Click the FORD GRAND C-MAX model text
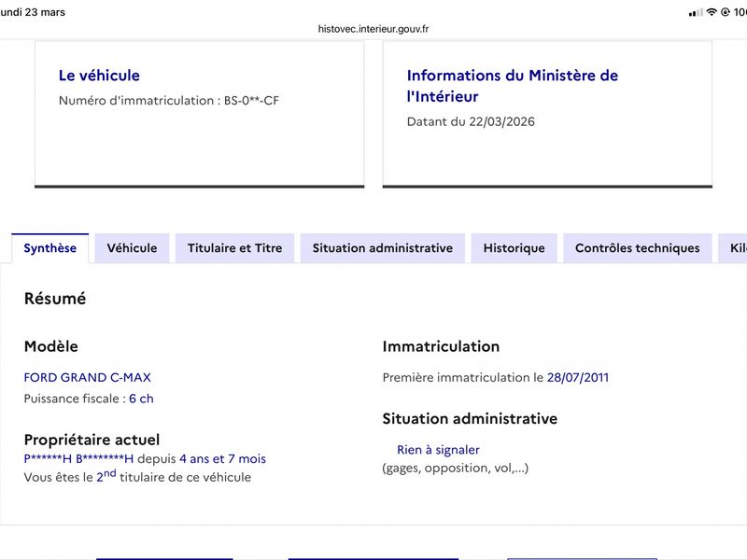 [x=88, y=378]
